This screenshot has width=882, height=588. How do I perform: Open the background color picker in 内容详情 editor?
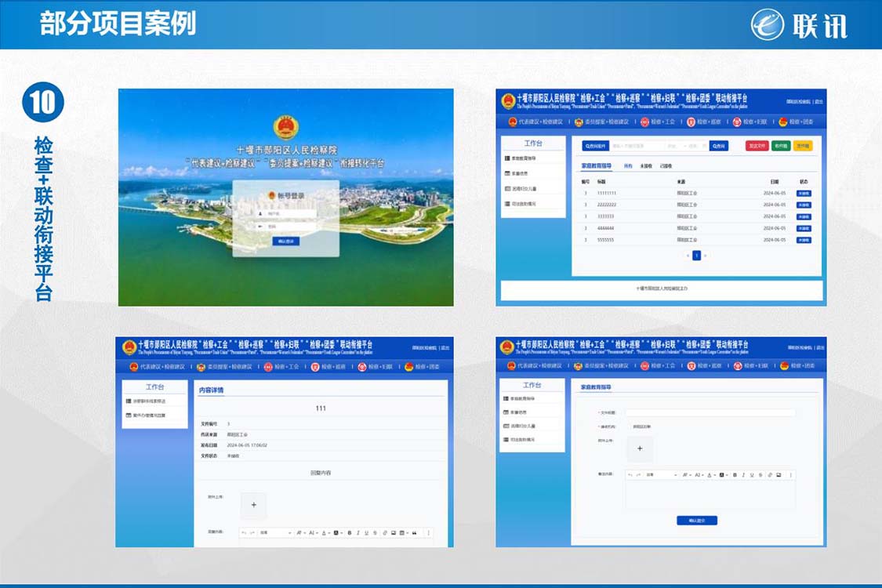[x=337, y=533]
